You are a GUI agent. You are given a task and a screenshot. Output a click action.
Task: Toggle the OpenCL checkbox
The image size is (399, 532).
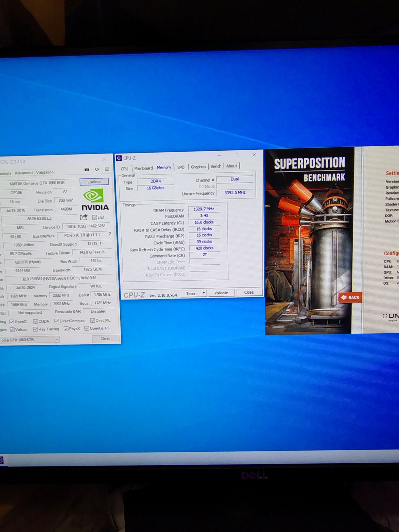tap(12, 322)
